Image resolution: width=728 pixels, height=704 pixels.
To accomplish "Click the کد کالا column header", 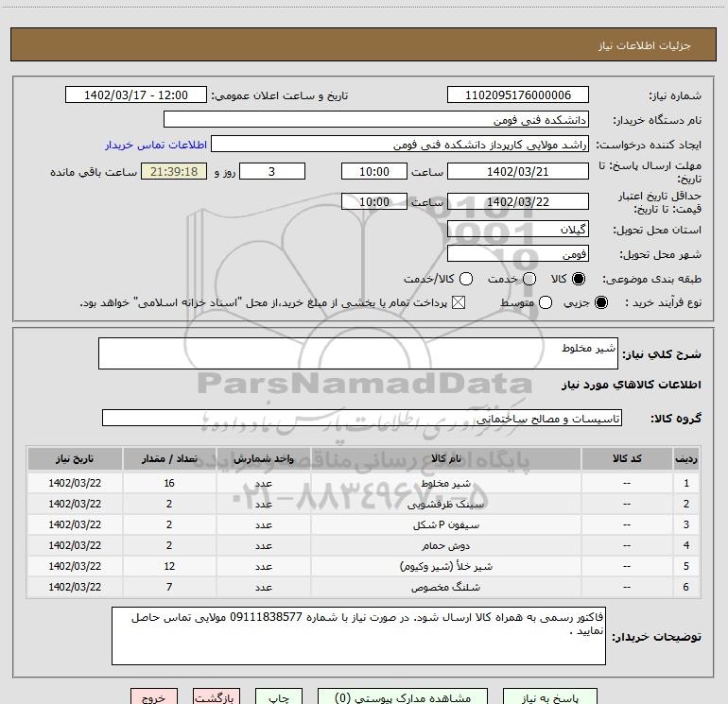I will tap(627, 458).
